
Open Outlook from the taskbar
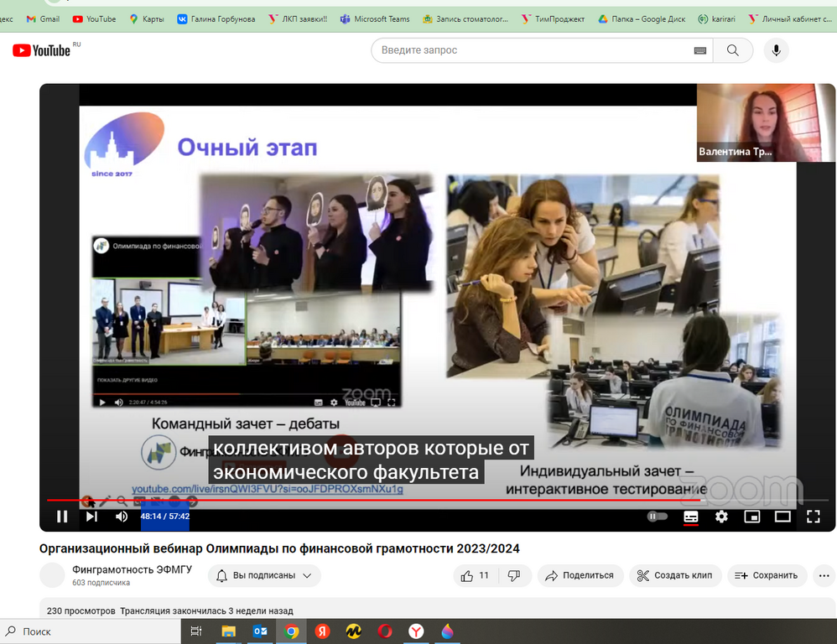coord(260,631)
